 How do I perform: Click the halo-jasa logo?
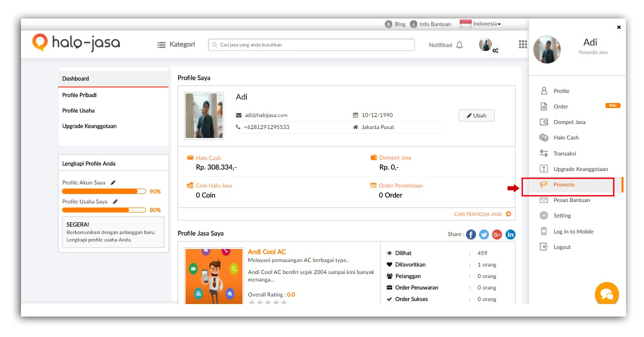click(76, 43)
